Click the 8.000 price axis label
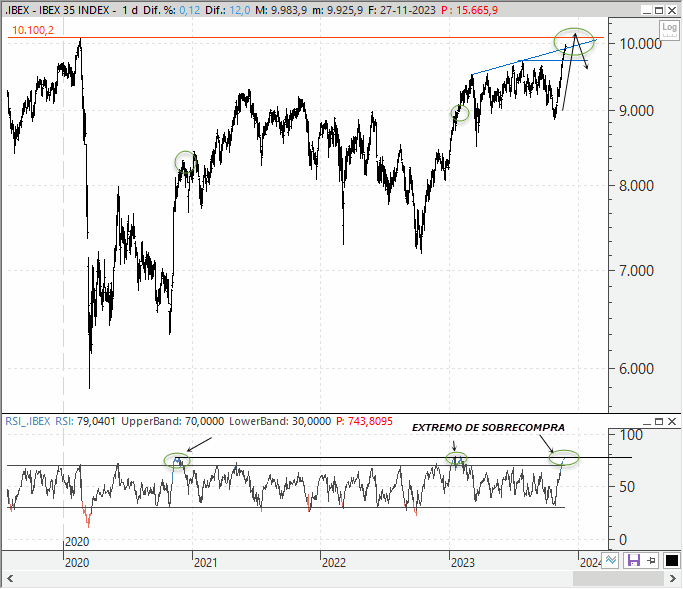 (x=636, y=186)
